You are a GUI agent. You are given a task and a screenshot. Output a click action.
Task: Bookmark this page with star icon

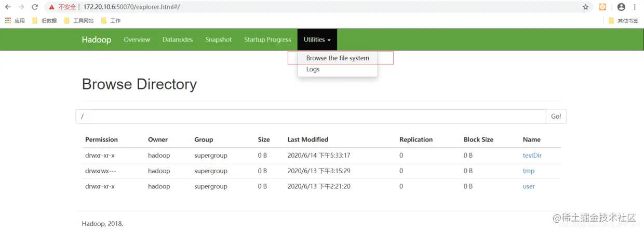click(585, 7)
